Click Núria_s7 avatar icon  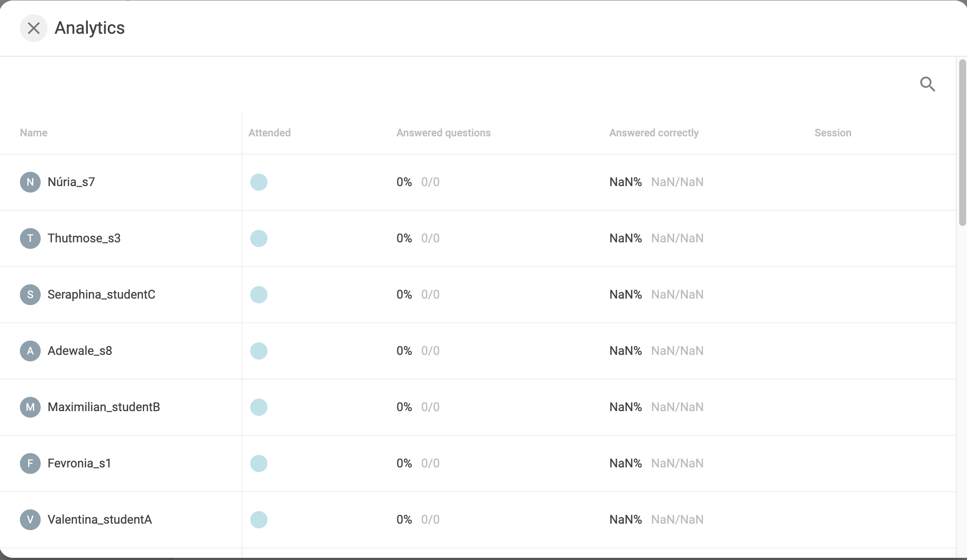pyautogui.click(x=30, y=182)
